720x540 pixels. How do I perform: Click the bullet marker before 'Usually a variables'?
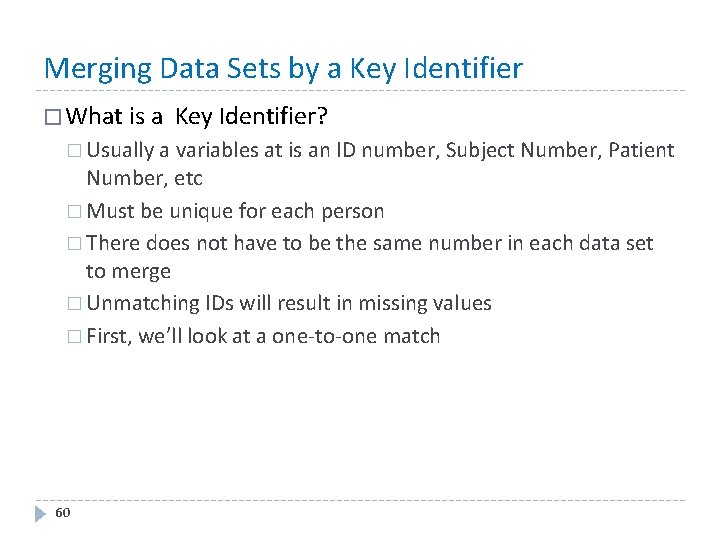pos(76,151)
